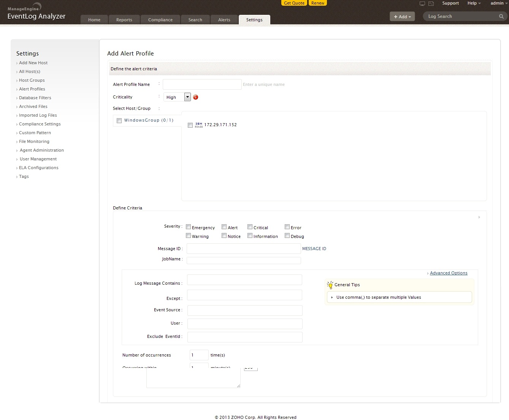This screenshot has height=420, width=509.
Task: Check the WindowsGroup checkbox
Action: pos(119,120)
